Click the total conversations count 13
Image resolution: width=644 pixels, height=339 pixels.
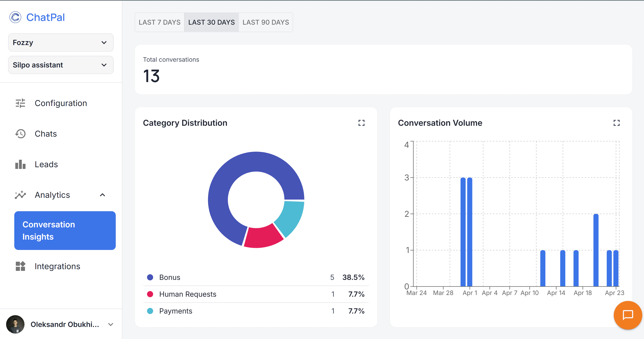(x=151, y=76)
